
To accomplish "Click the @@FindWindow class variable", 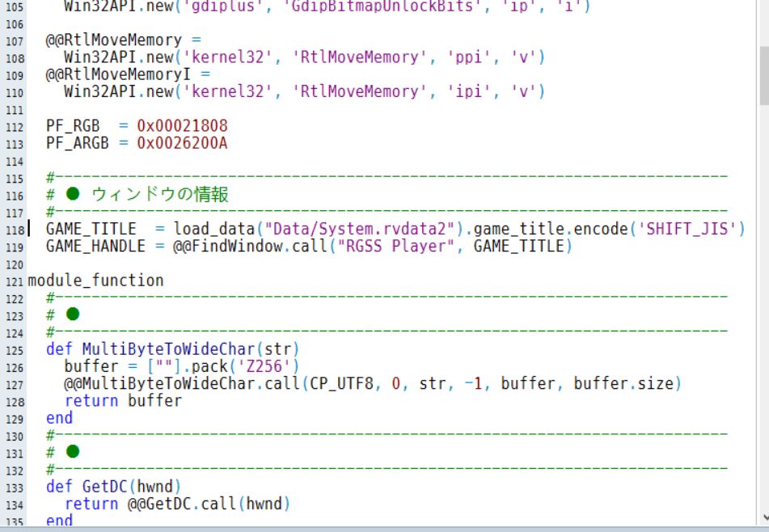I will click(227, 246).
